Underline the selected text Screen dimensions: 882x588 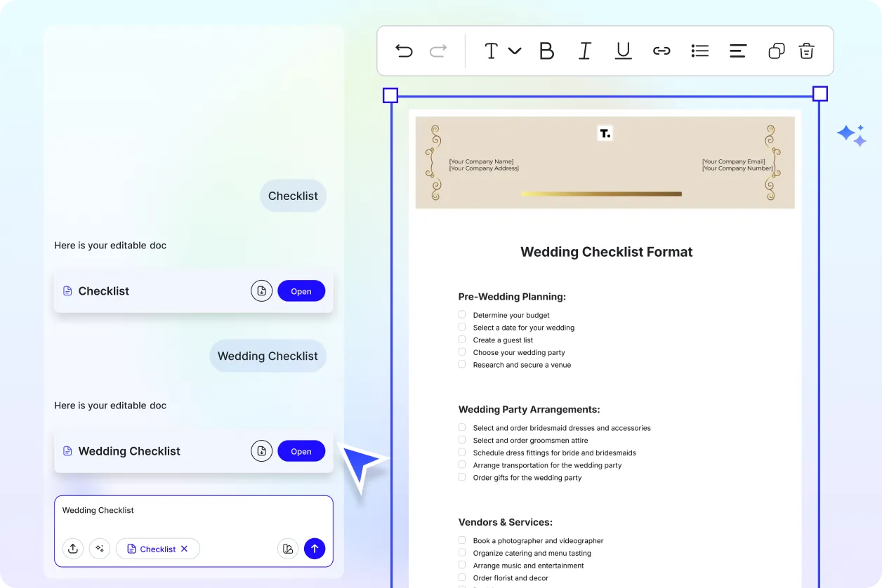pyautogui.click(x=623, y=51)
